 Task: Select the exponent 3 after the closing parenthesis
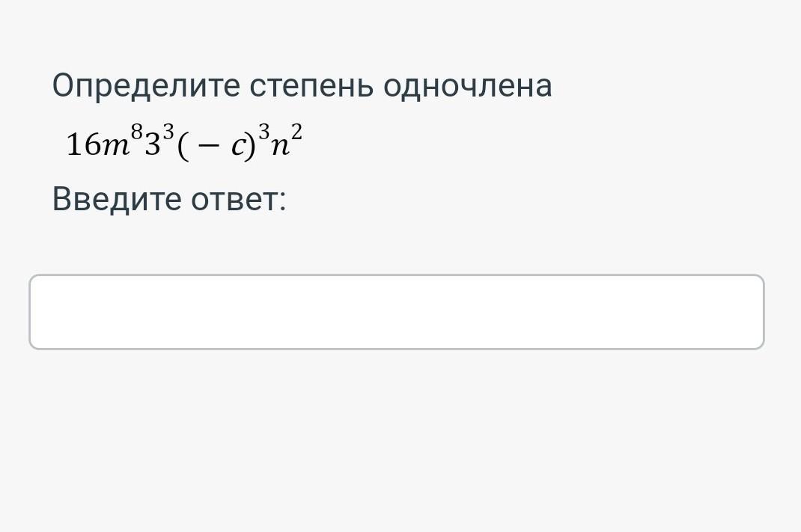pyautogui.click(x=263, y=132)
